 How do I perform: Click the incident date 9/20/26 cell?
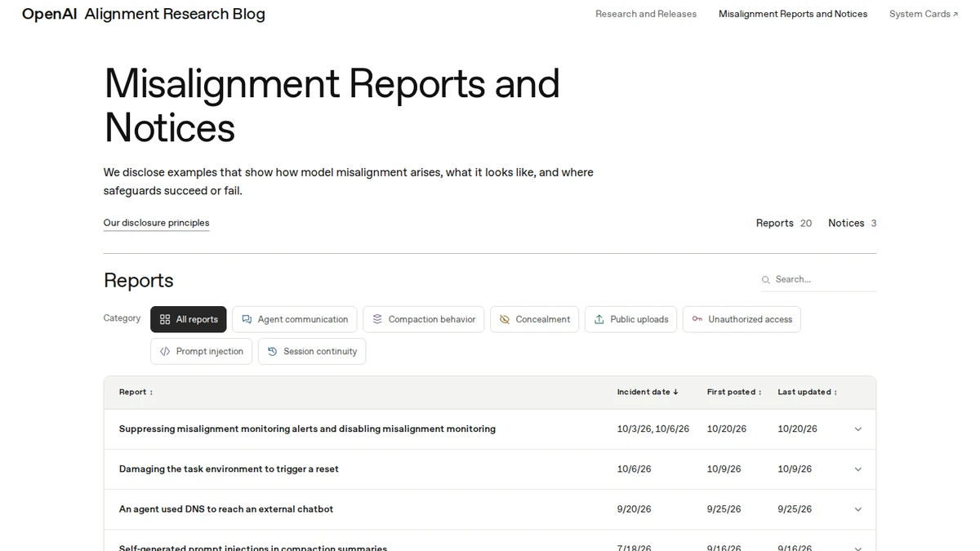click(635, 509)
